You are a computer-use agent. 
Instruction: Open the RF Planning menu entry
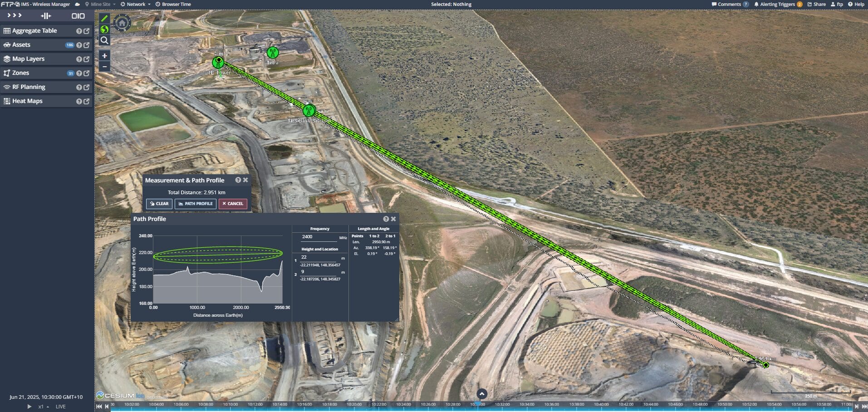(x=27, y=87)
